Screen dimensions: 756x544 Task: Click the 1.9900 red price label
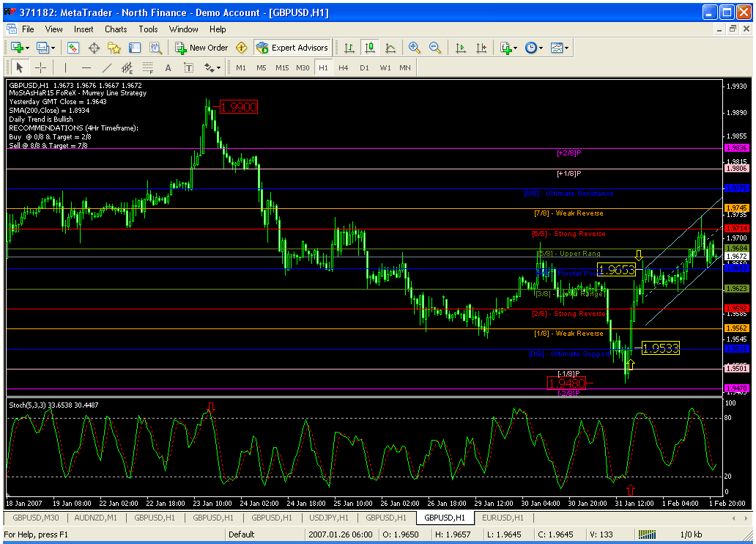pyautogui.click(x=238, y=107)
